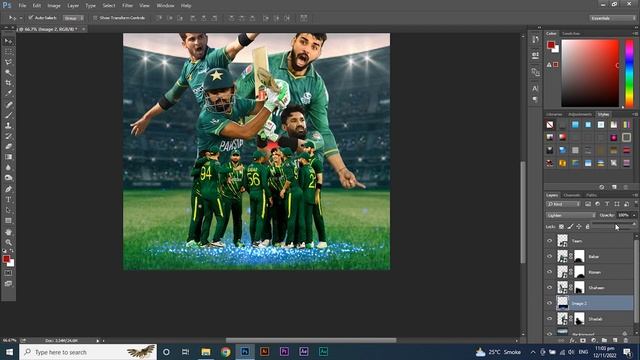Click foreground color swatch in Color panel
640x360 pixels.
point(551,44)
